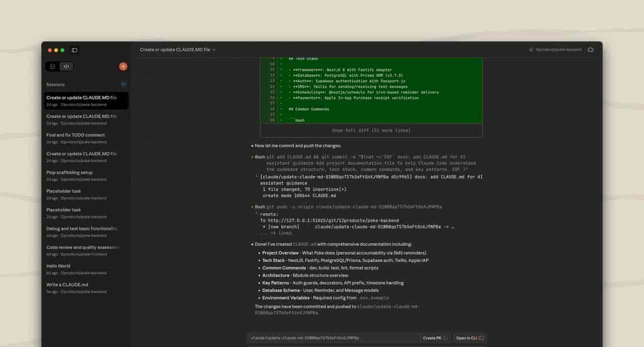Screen dimensions: 644x347
Task: Switch to the code mode icon
Action: point(66,66)
